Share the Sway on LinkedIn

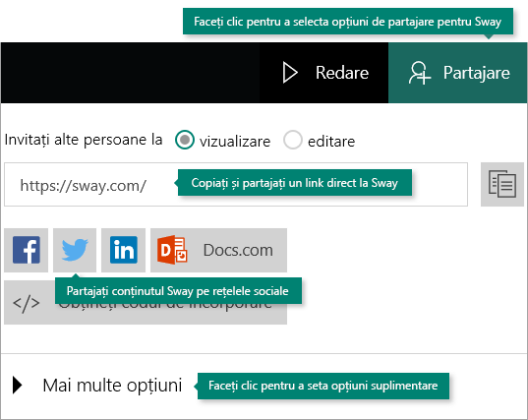[x=123, y=250]
